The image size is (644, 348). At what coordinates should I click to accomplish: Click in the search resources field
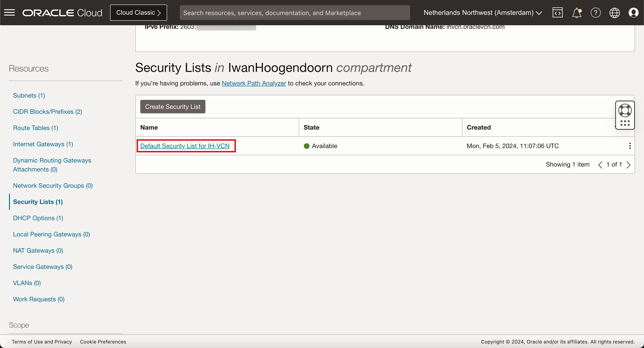point(294,12)
